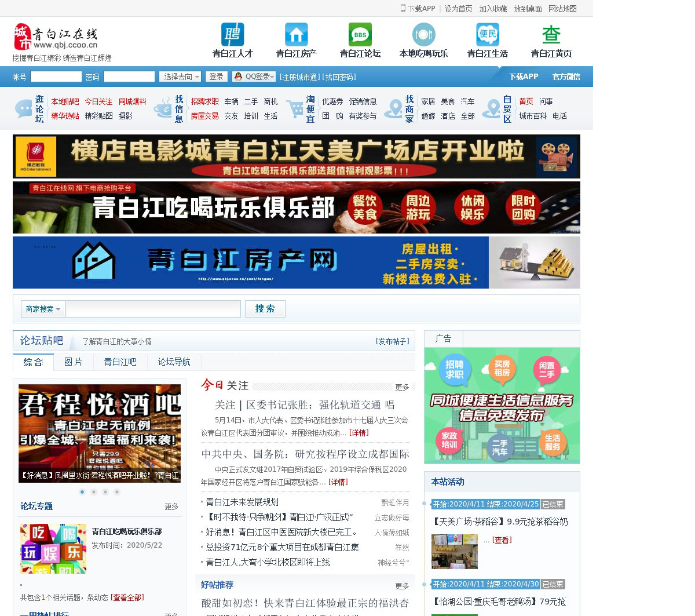Click the 找信息 coffee cup icon

[x=163, y=108]
